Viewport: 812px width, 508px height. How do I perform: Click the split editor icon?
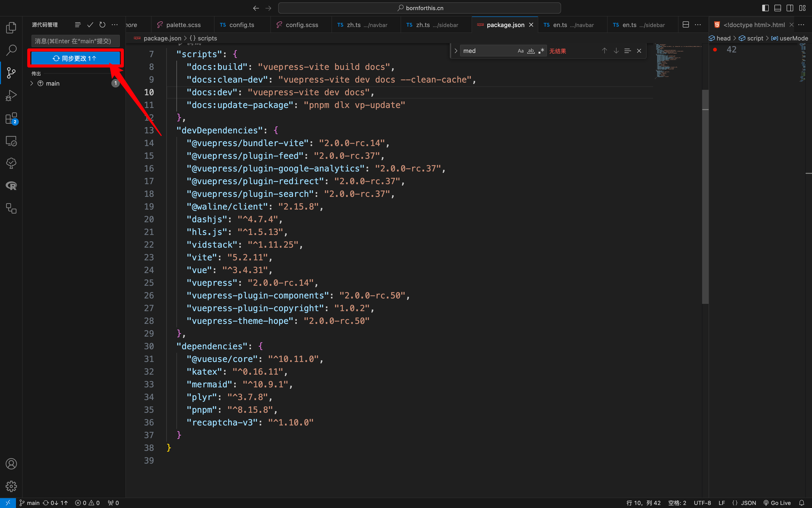click(x=686, y=25)
